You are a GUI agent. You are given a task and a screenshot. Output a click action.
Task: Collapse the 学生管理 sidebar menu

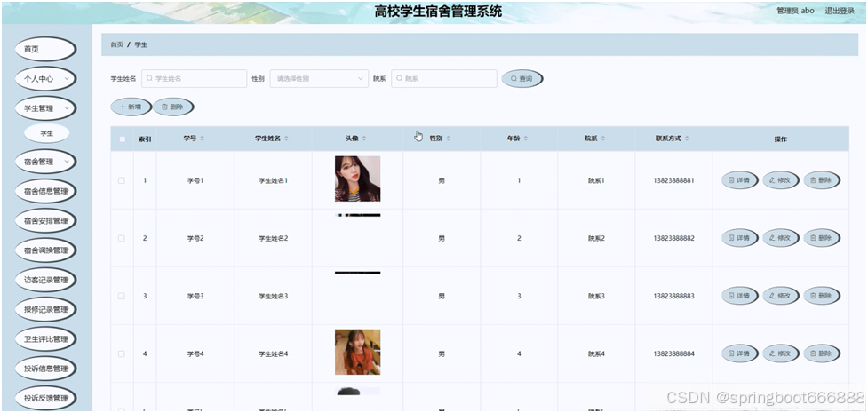coord(45,108)
